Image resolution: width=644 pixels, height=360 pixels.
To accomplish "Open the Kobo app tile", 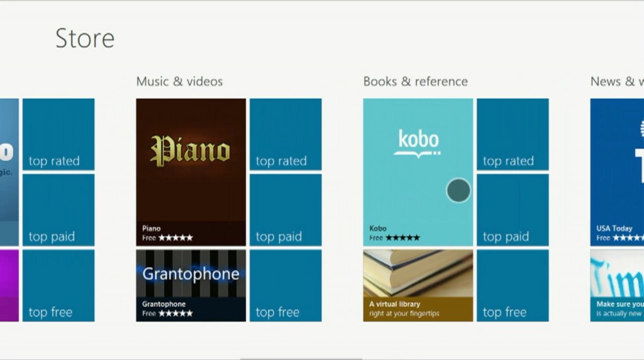I will click(x=418, y=172).
